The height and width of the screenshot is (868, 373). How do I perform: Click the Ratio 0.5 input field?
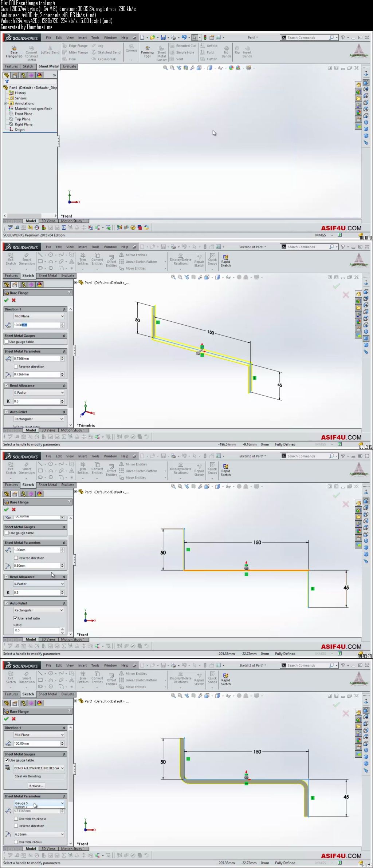[x=36, y=630]
